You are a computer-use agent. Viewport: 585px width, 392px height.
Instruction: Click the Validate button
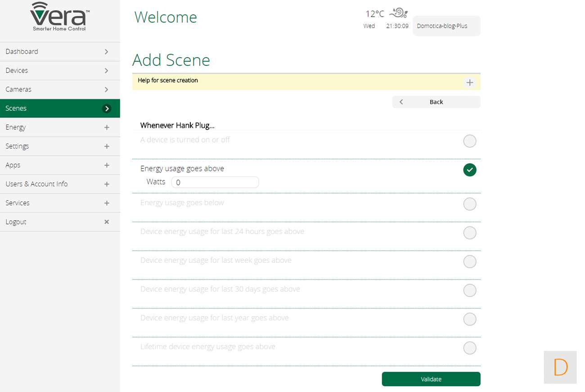pyautogui.click(x=431, y=379)
